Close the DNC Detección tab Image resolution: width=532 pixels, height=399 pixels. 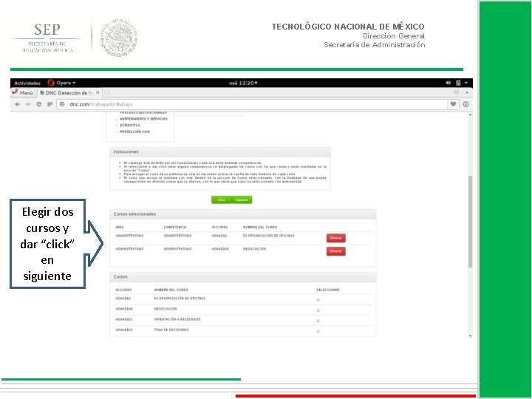coord(98,92)
